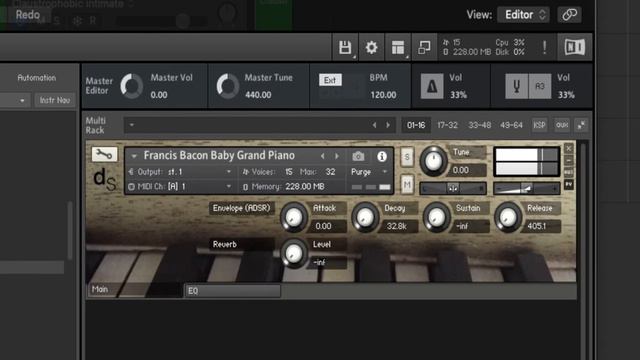The height and width of the screenshot is (360, 640).
Task: Open the Multi Rack name dropdown arrow
Action: [131, 125]
